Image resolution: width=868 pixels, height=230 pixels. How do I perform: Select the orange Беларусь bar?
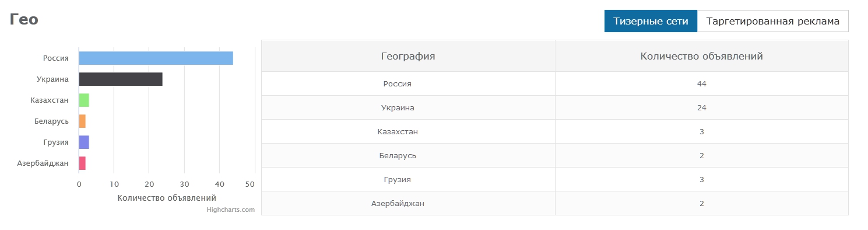point(82,121)
